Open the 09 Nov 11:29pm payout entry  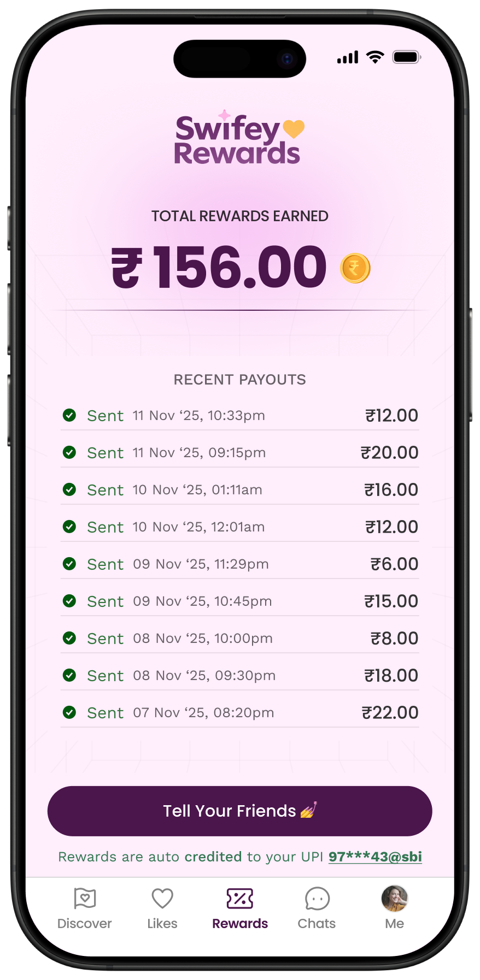coord(239,564)
